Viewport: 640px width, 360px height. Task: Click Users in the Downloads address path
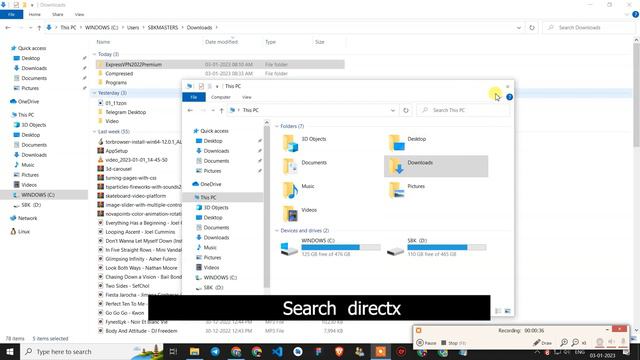(x=133, y=28)
